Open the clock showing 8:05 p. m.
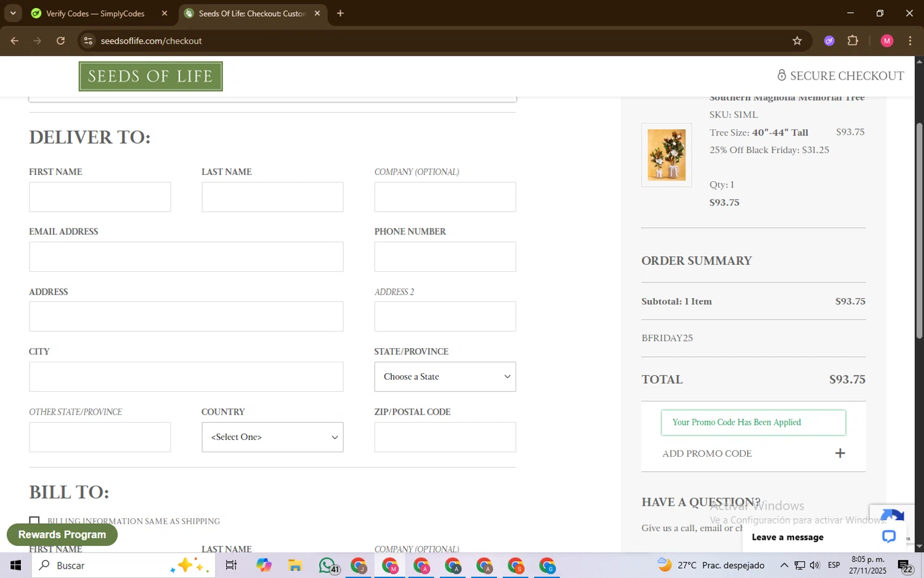This screenshot has width=924, height=578. [x=867, y=565]
